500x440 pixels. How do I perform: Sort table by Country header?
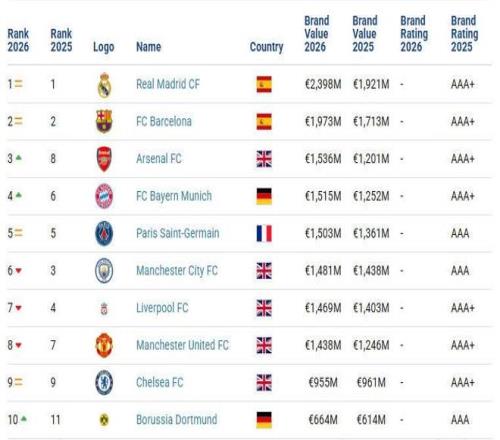(x=266, y=47)
